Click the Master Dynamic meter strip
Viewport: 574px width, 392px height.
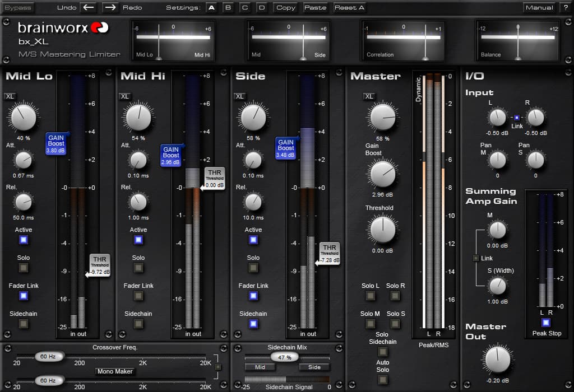(x=424, y=201)
